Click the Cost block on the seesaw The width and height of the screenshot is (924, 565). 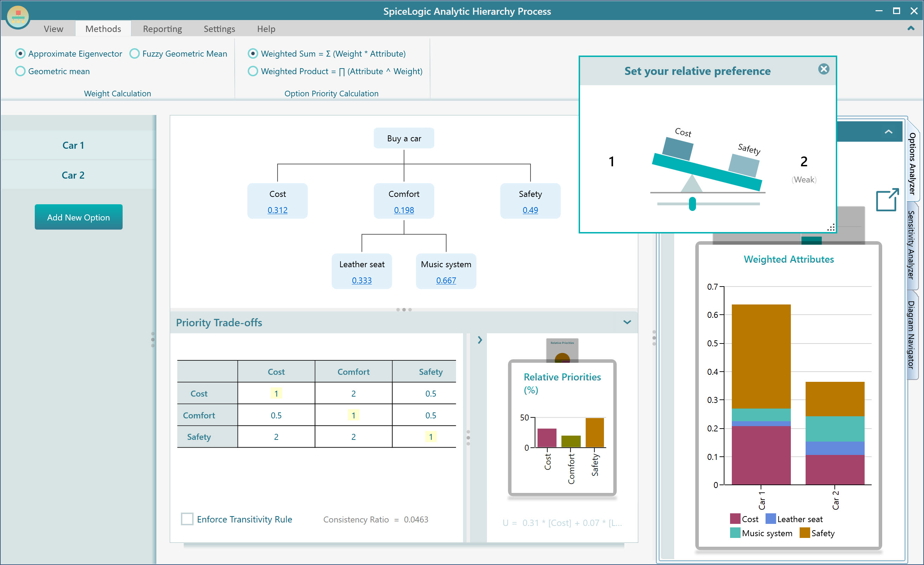pyautogui.click(x=678, y=149)
